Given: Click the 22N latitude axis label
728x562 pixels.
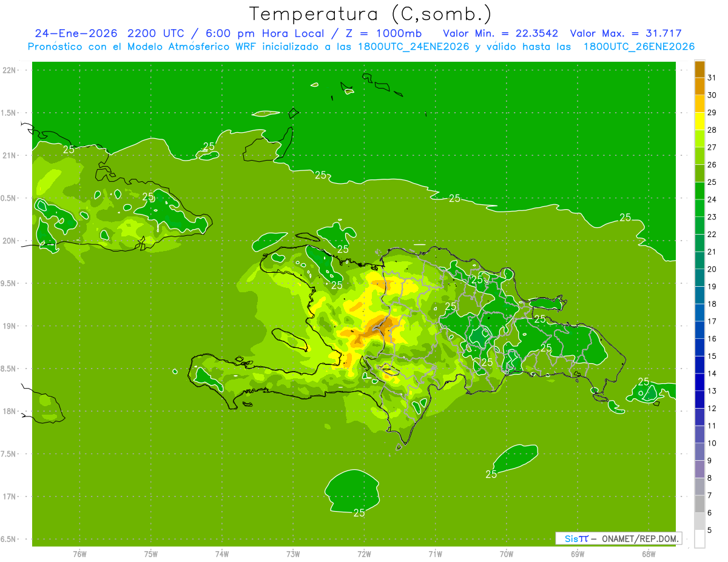Looking at the screenshot, I should coord(10,70).
